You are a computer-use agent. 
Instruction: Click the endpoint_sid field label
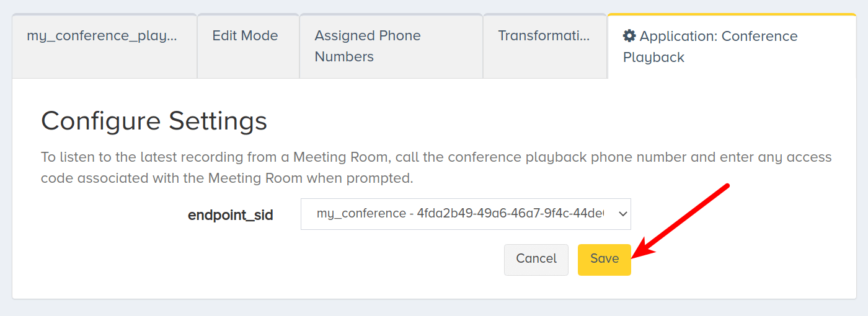pos(231,215)
